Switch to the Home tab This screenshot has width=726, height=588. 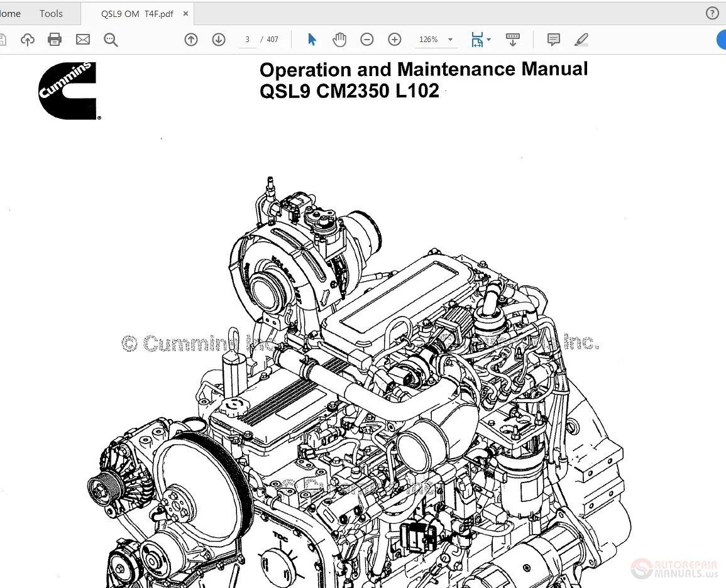10,13
